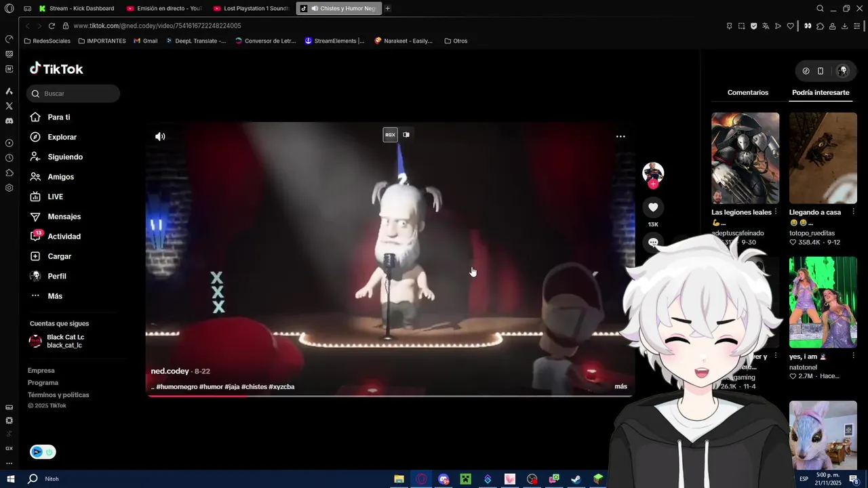The image size is (868, 488).
Task: Click the TikTok logo
Action: tap(56, 68)
